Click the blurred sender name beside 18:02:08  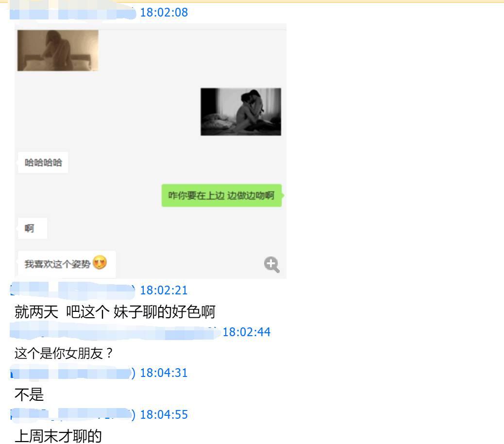(x=73, y=13)
